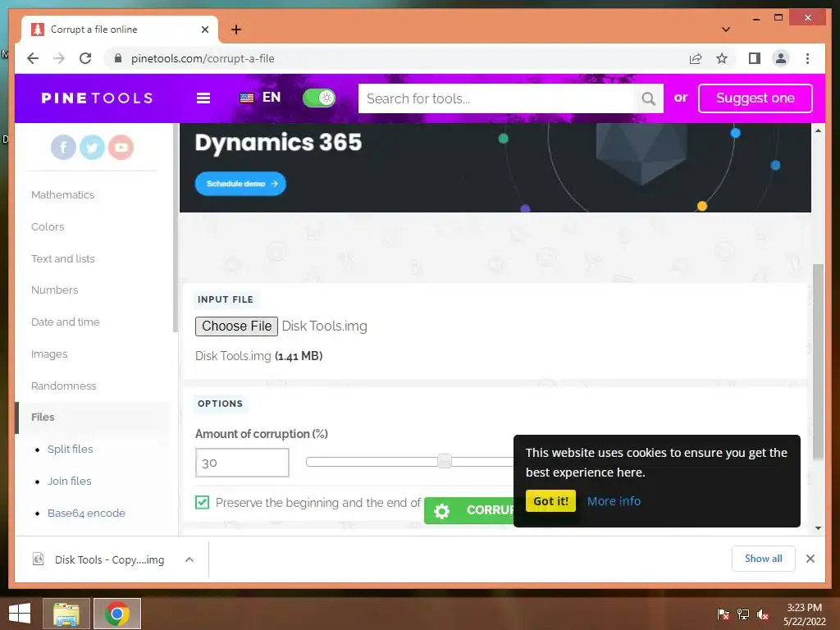The image size is (840, 630).
Task: Click the Suggest one button
Action: pos(755,98)
